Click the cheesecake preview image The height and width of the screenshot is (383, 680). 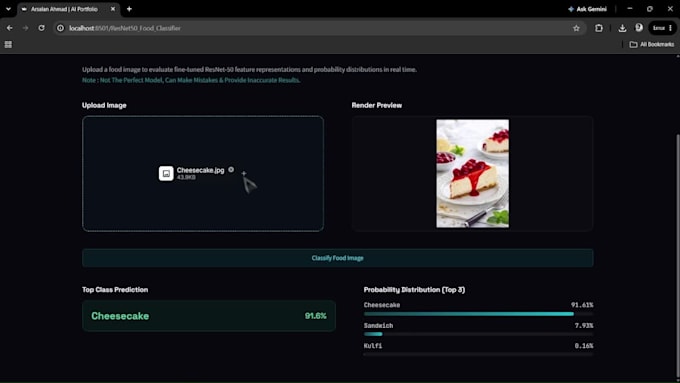473,173
